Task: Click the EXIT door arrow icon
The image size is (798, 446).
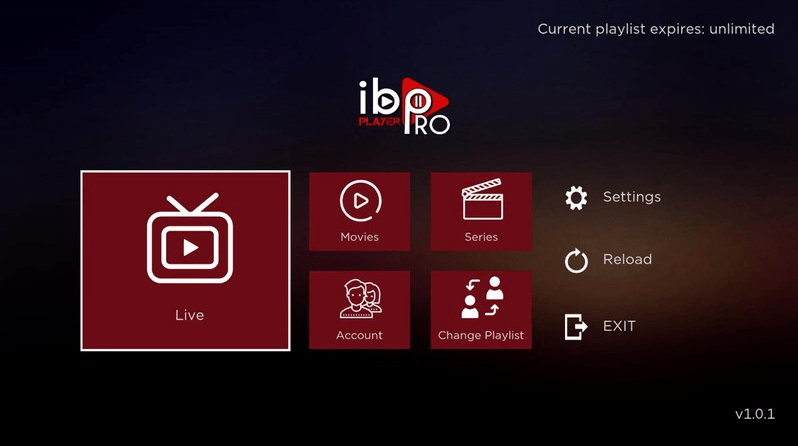Action: 576,326
